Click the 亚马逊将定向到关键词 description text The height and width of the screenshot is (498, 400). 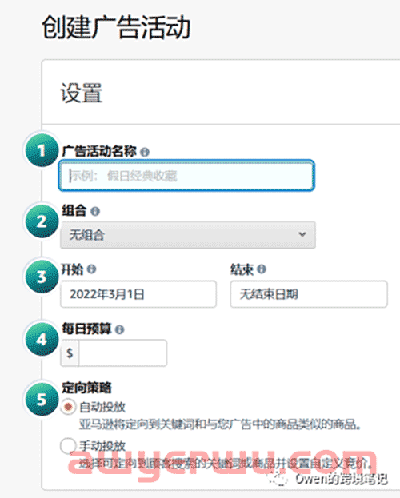click(220, 424)
